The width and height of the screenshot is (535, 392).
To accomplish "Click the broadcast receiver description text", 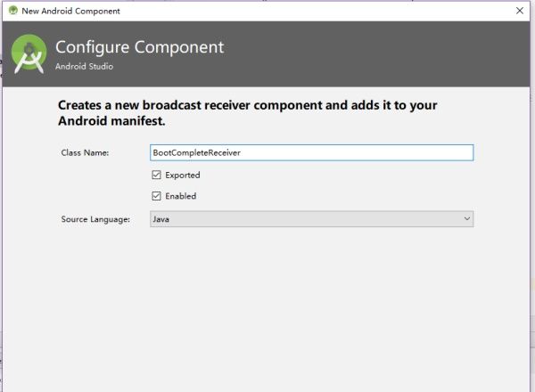I will coord(247,113).
